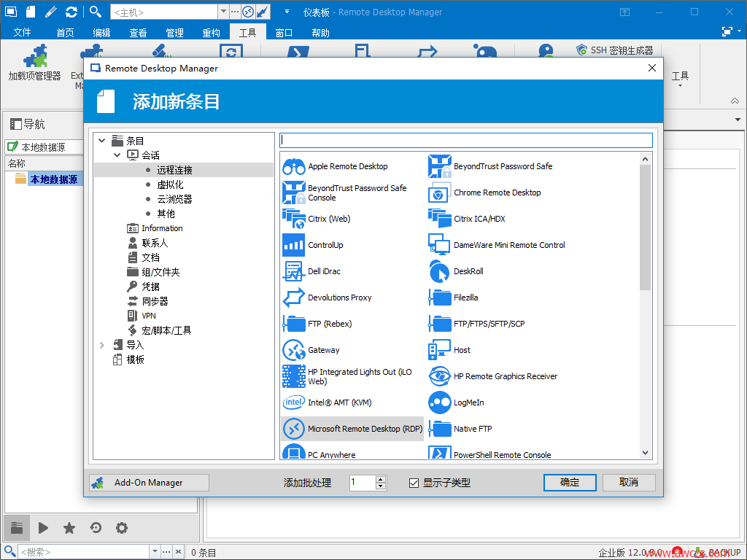Select HP Remote Graphics Receiver icon
Image resolution: width=747 pixels, height=560 pixels.
[439, 376]
